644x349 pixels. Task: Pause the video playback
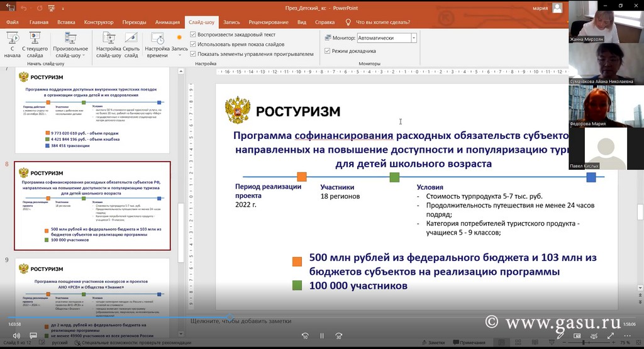(321, 336)
